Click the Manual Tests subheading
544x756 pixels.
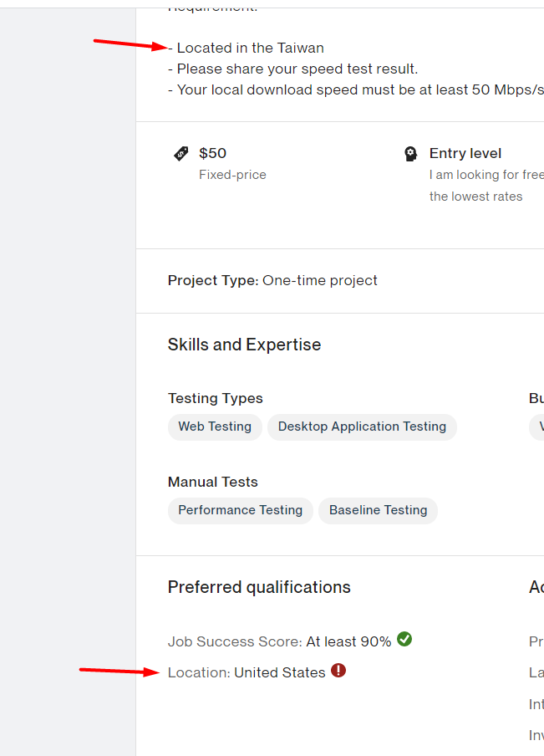pos(213,483)
